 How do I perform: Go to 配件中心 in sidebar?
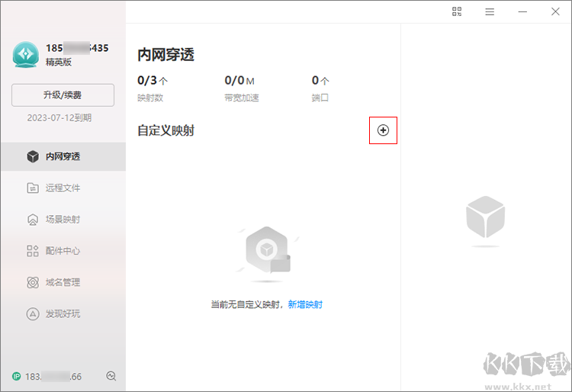[63, 250]
